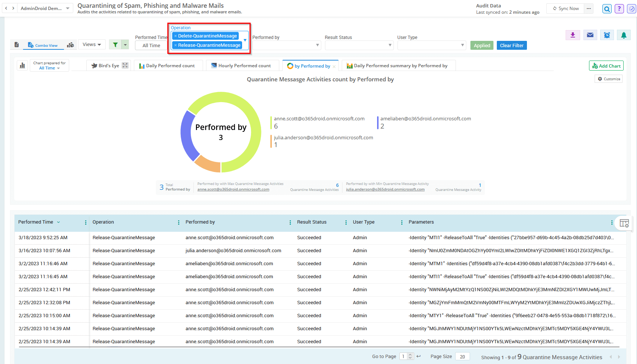Click the Add Chart button
This screenshot has width=637, height=364.
point(606,66)
